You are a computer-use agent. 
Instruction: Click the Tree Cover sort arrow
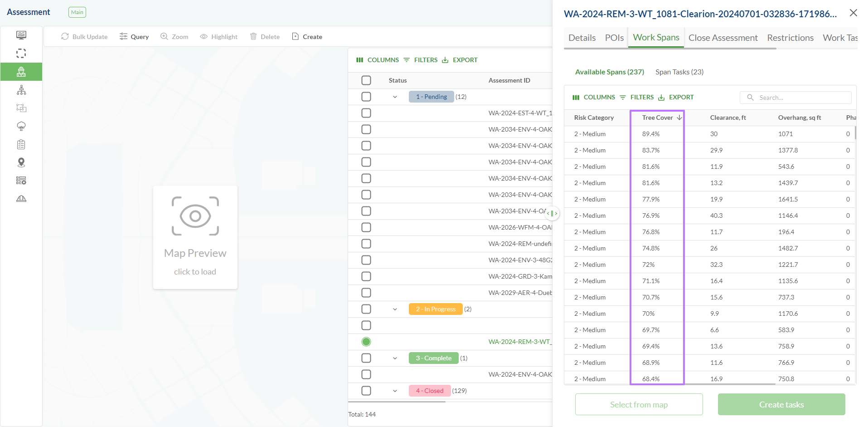679,118
